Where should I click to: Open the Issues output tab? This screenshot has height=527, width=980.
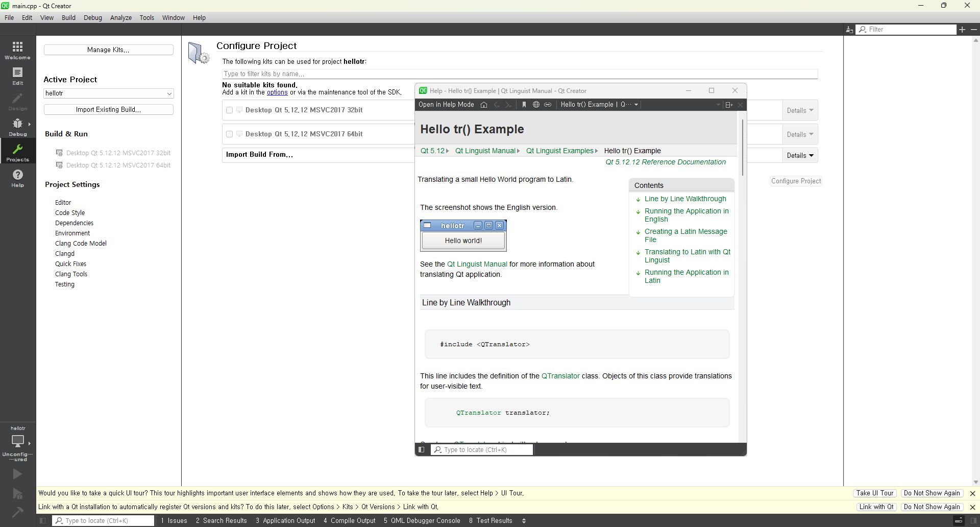click(x=175, y=521)
